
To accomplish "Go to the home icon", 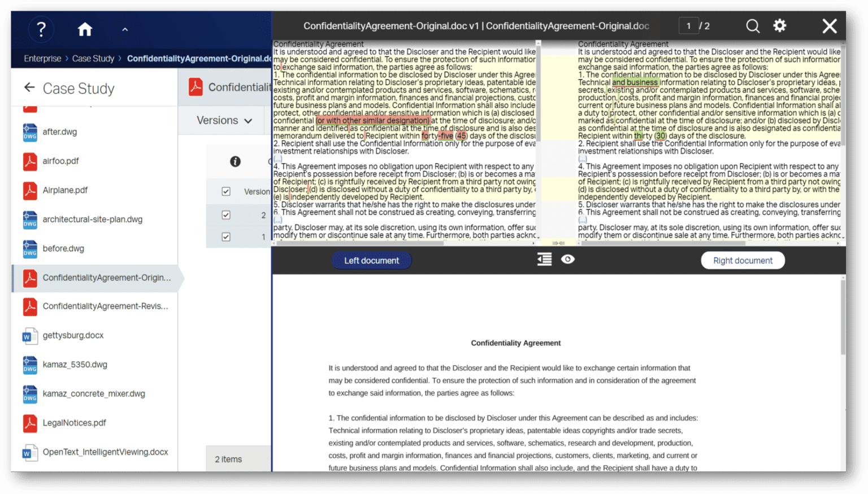I will click(85, 29).
